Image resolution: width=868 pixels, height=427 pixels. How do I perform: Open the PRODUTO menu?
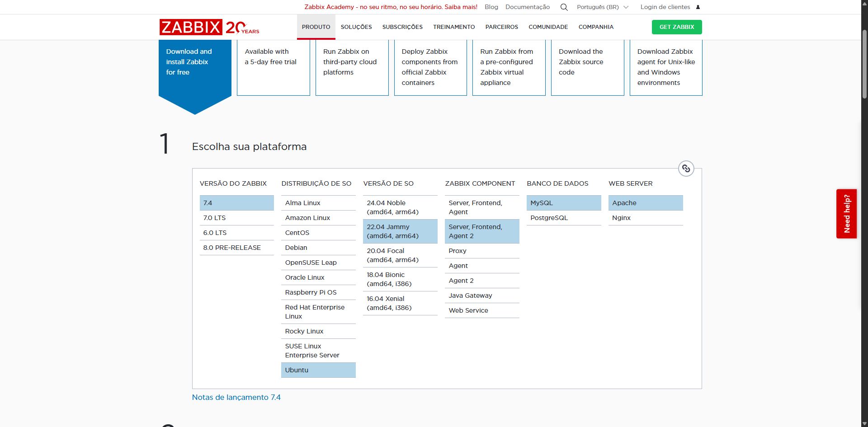(x=316, y=27)
